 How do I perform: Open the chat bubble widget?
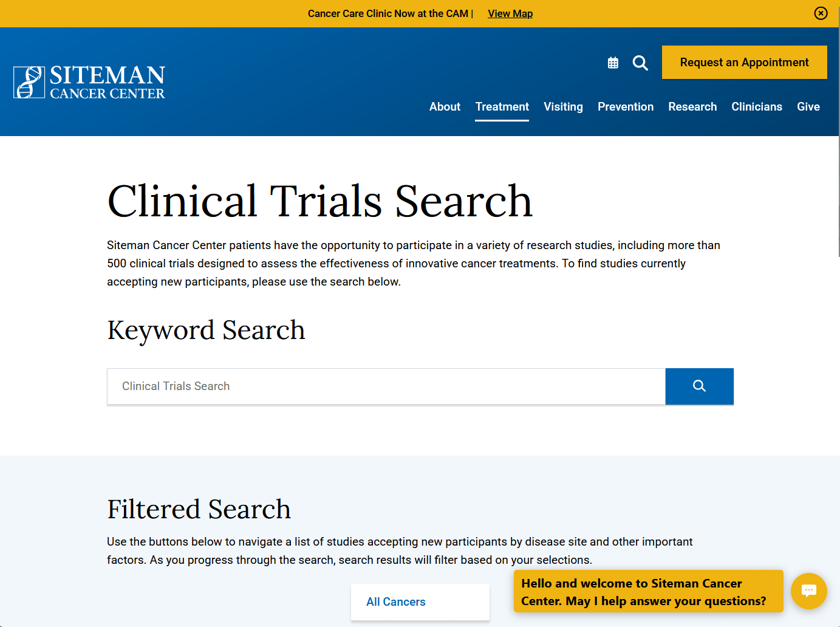[x=808, y=591]
